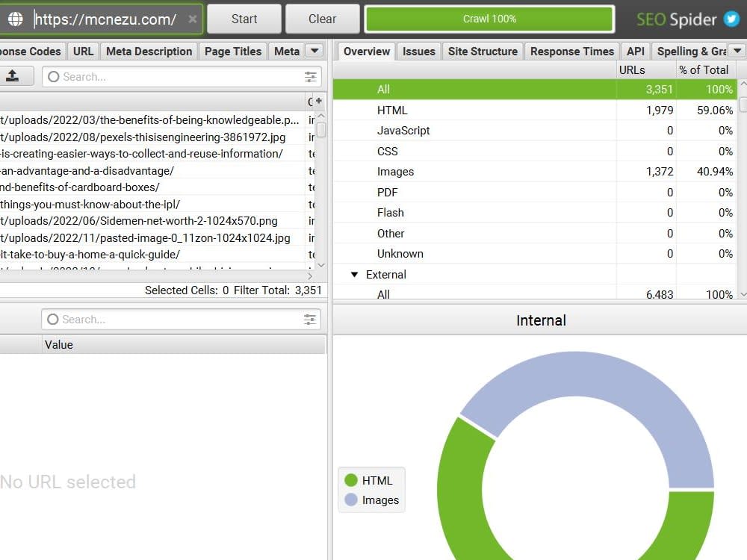
Task: Open the Spelling & Grammar tab
Action: pos(691,51)
